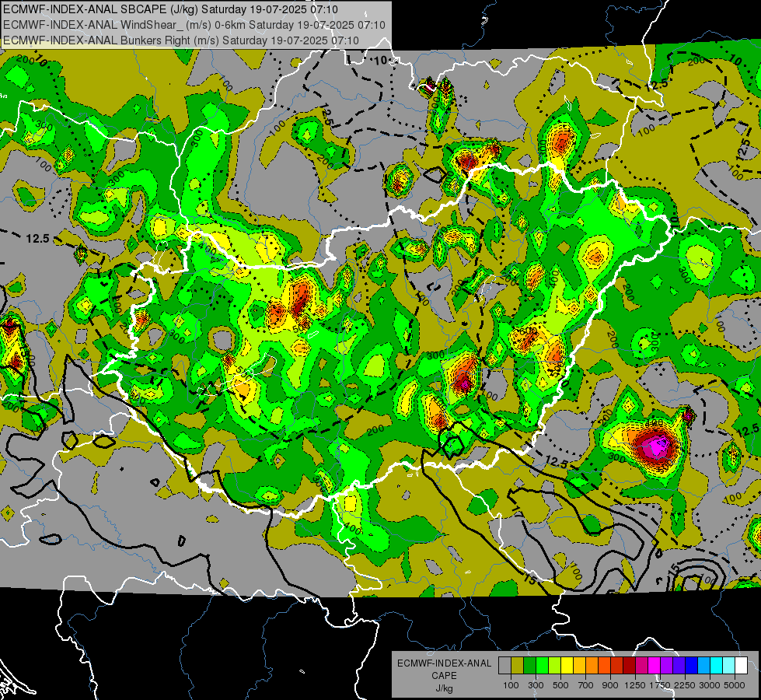Click the legend value 1250

pyautogui.click(x=635, y=685)
